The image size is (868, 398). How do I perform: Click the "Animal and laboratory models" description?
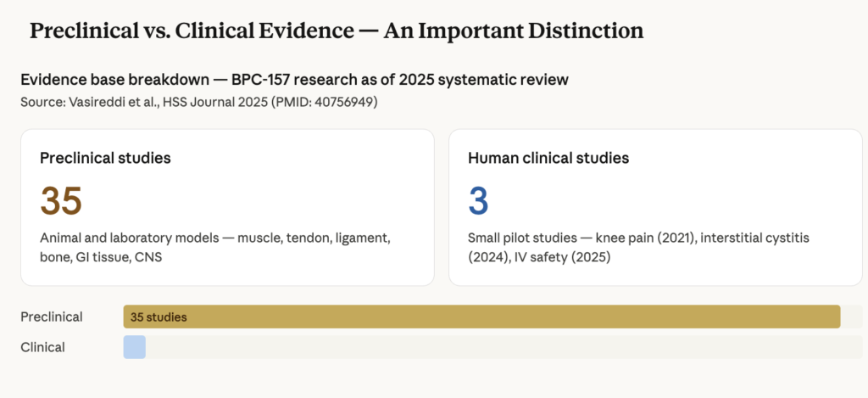127,238
